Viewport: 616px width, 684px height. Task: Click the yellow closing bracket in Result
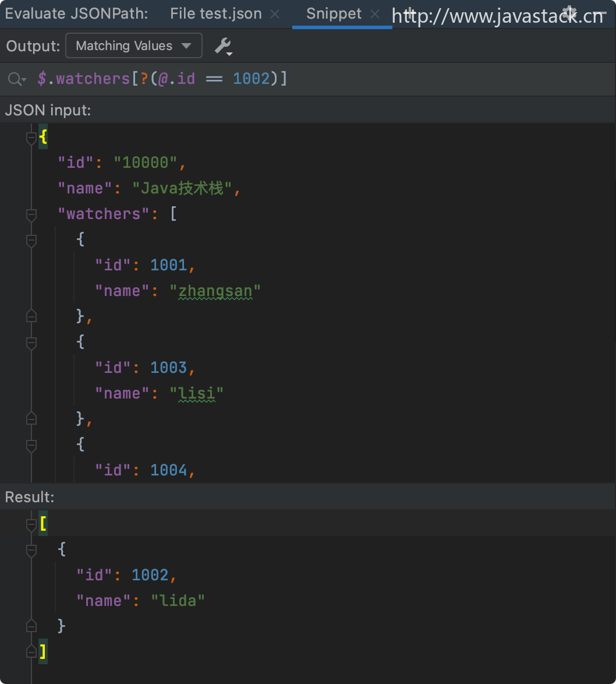tap(43, 652)
